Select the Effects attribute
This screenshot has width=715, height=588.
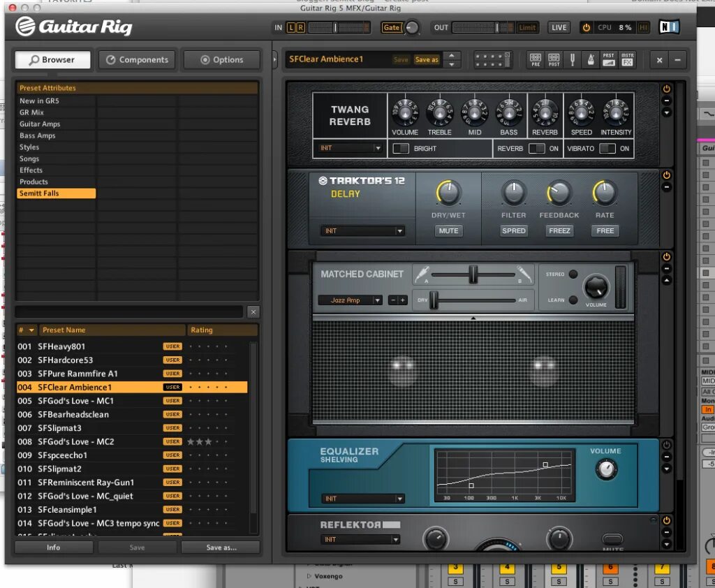[x=56, y=170]
